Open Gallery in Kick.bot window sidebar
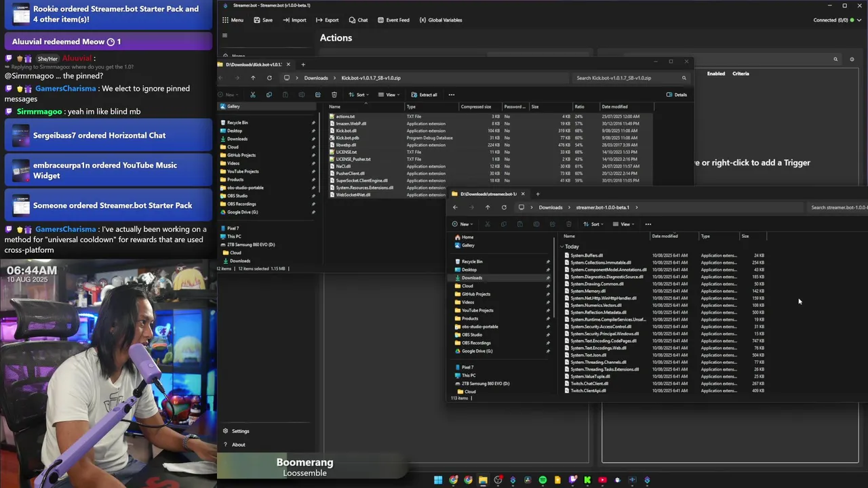 pos(233,106)
